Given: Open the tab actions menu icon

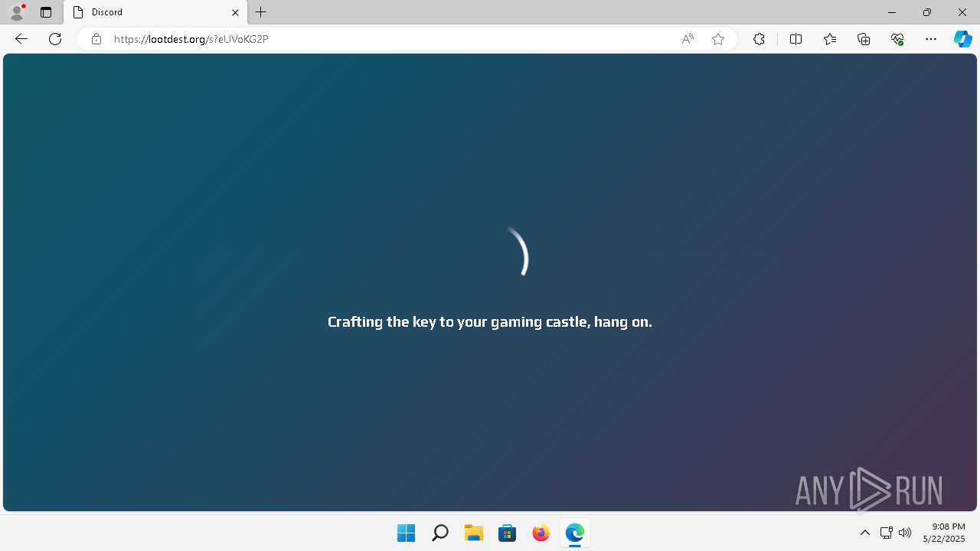Looking at the screenshot, I should pyautogui.click(x=46, y=12).
